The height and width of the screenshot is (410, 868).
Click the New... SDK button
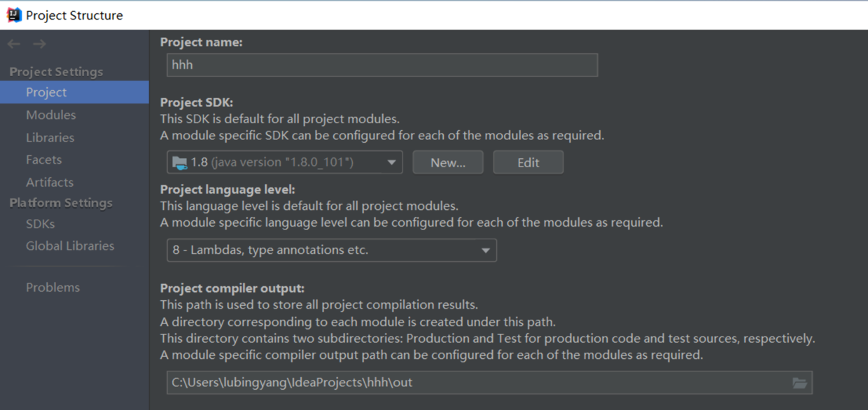tap(448, 162)
